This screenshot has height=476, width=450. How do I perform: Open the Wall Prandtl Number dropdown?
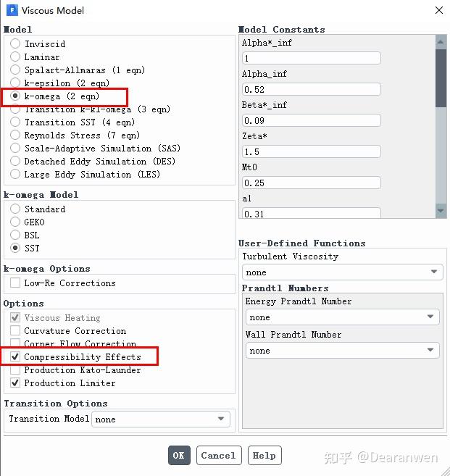(342, 351)
